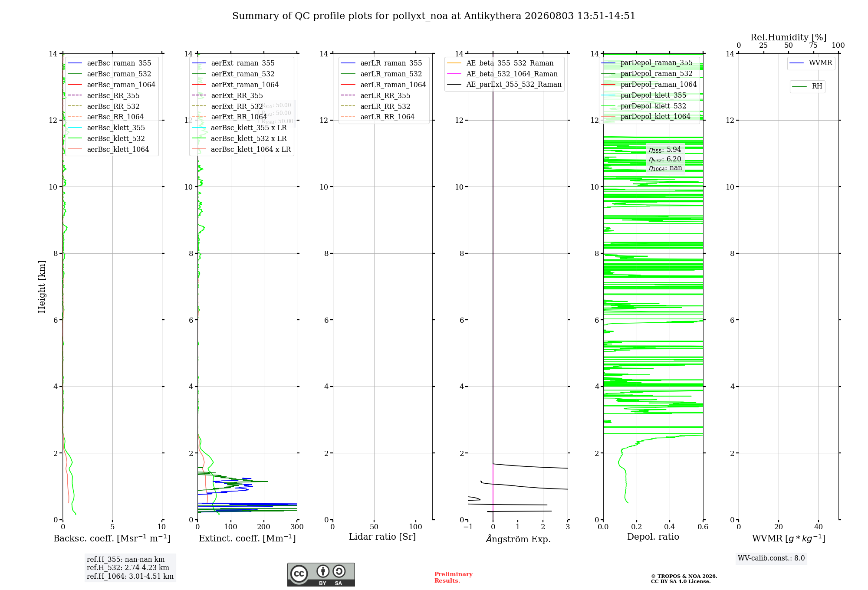This screenshot has height=590, width=868.
Task: Click the η532: 6.20 annotation
Action: (x=665, y=159)
